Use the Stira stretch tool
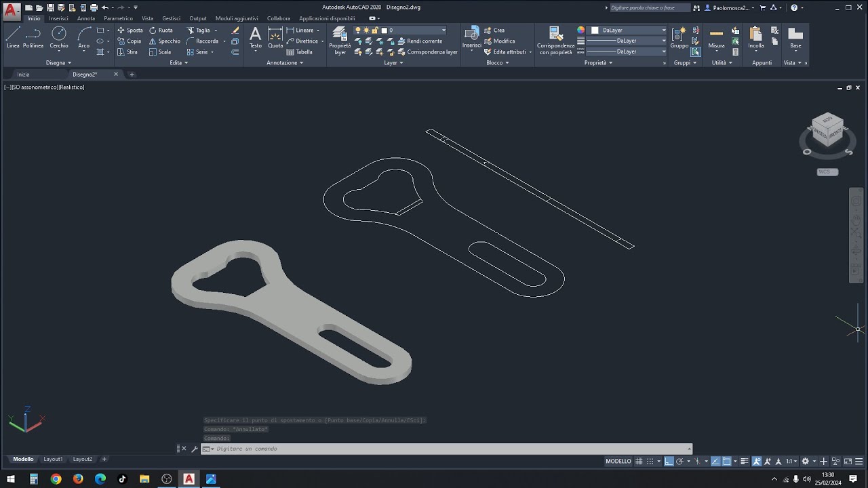The image size is (868, 488). [x=127, y=52]
